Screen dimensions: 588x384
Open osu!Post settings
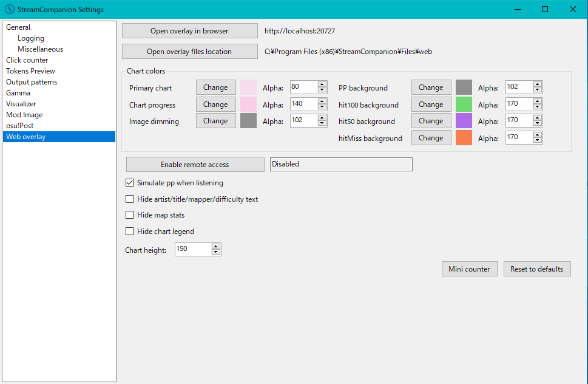pyautogui.click(x=19, y=126)
